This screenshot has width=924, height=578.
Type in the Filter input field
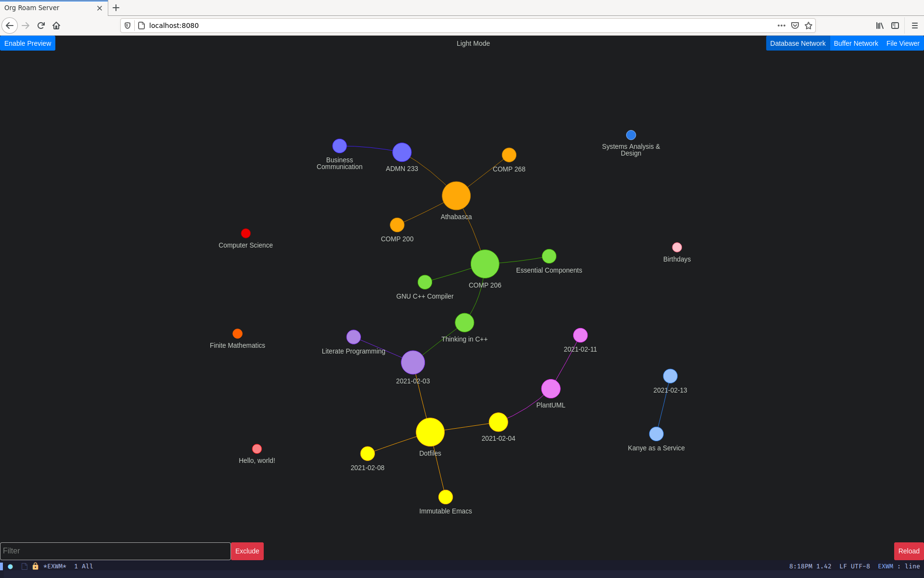coord(115,551)
